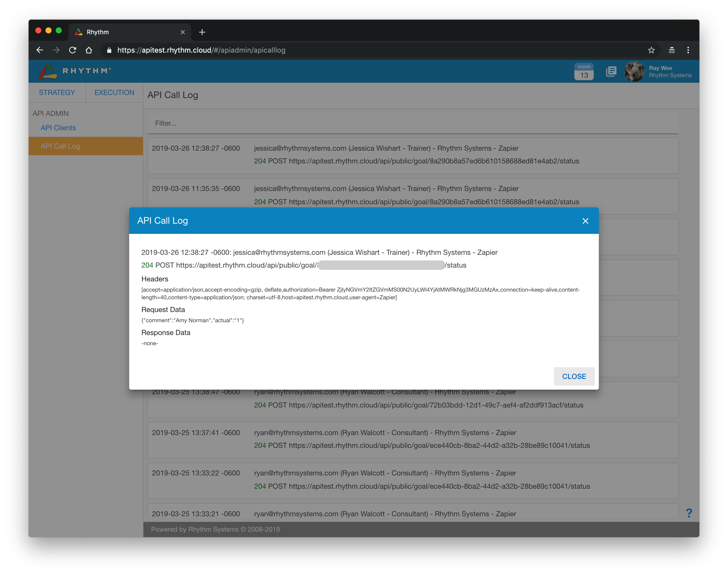
Task: Select the Rhythm browser tab
Action: tap(130, 32)
